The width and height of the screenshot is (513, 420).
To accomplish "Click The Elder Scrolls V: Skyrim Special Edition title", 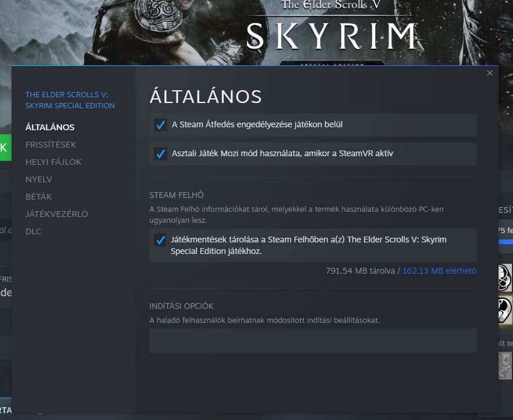I will pos(70,100).
